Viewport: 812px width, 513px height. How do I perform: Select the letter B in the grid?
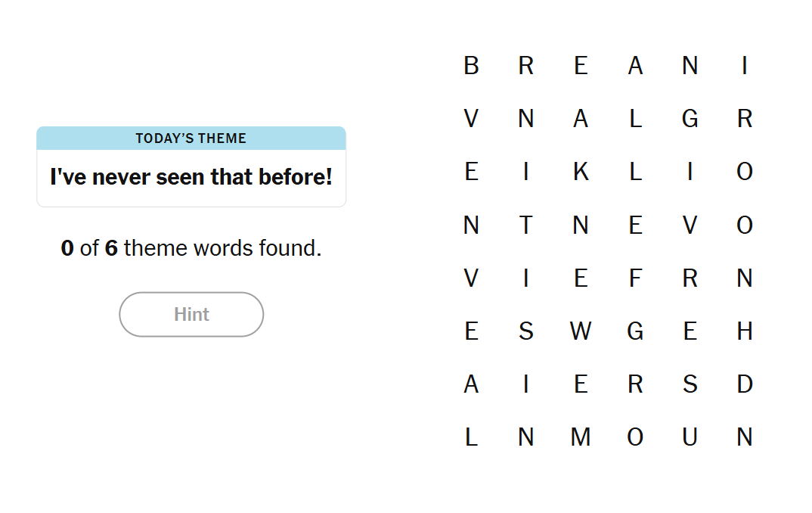pyautogui.click(x=471, y=67)
